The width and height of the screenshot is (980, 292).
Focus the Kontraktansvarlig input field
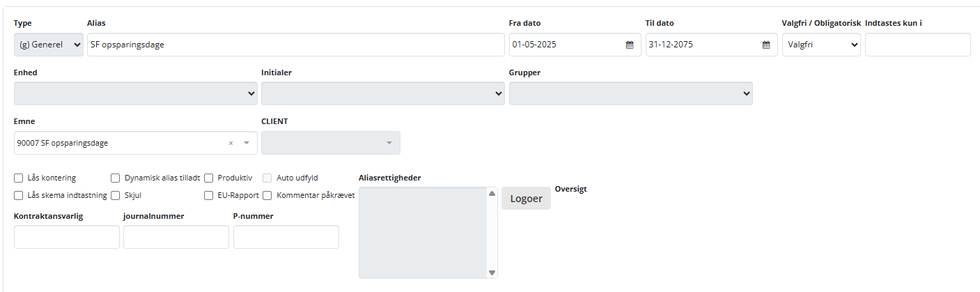(67, 237)
